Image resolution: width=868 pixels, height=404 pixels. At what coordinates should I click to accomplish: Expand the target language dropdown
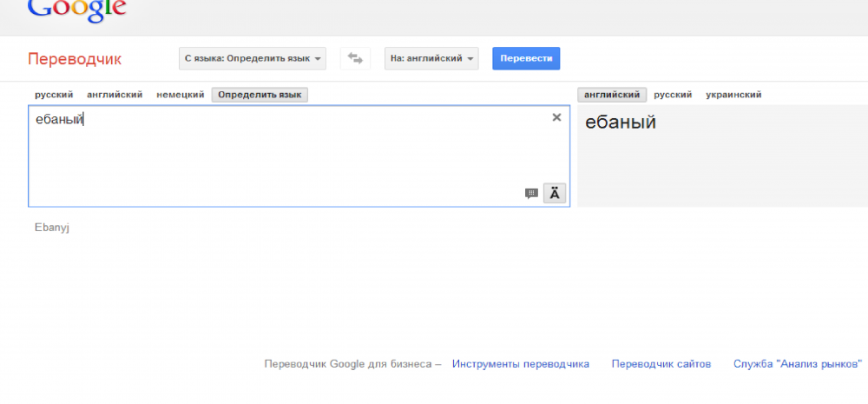tap(432, 58)
